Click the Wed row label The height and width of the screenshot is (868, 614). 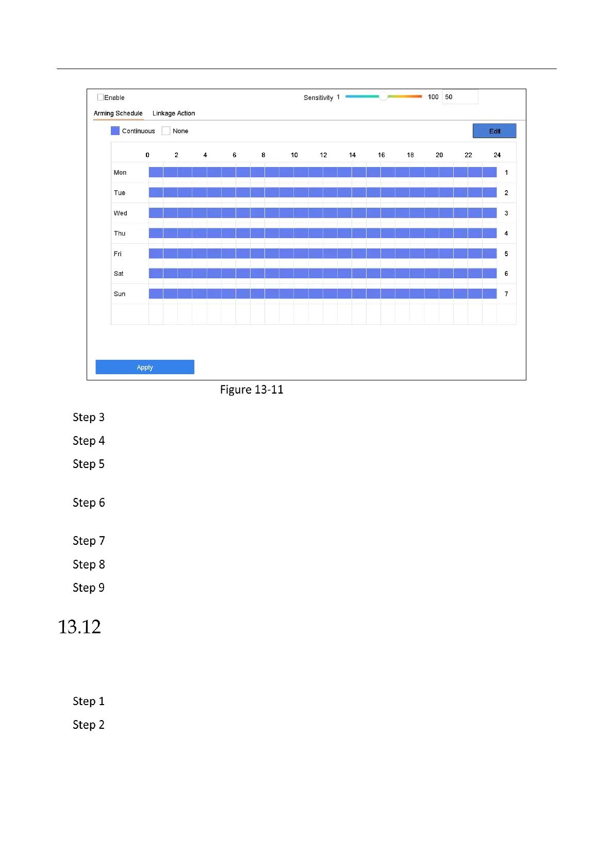coord(120,213)
